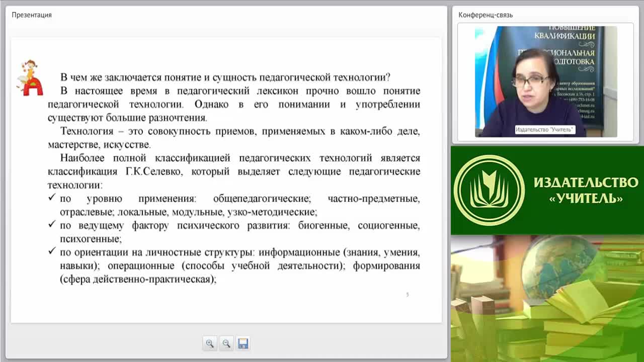This screenshot has height=362, width=644.
Task: Click the Конференц-связь panel title
Action: [x=486, y=15]
